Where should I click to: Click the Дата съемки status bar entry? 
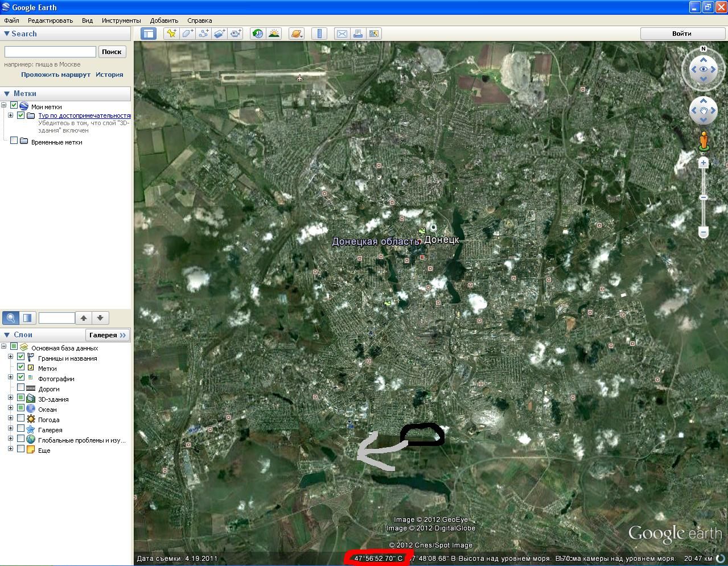point(177,559)
